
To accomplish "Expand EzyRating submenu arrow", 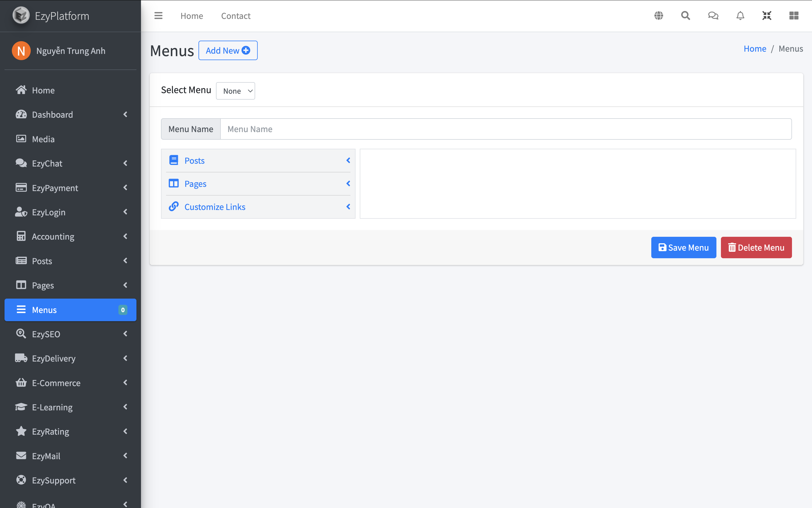I will (125, 431).
